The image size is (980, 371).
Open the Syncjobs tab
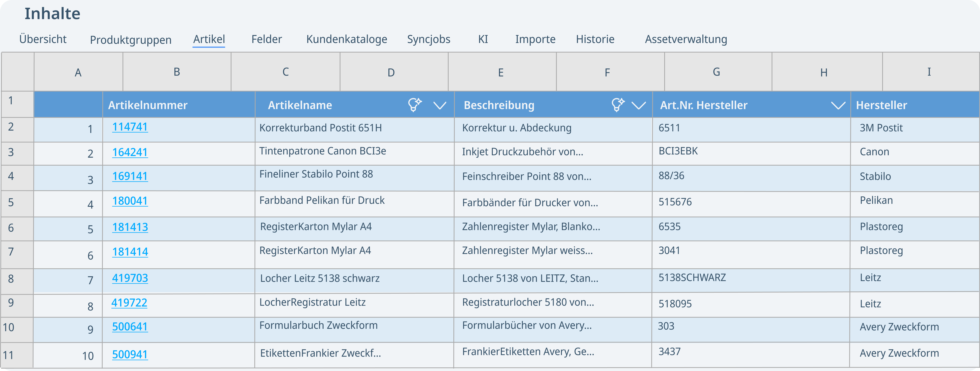click(428, 39)
